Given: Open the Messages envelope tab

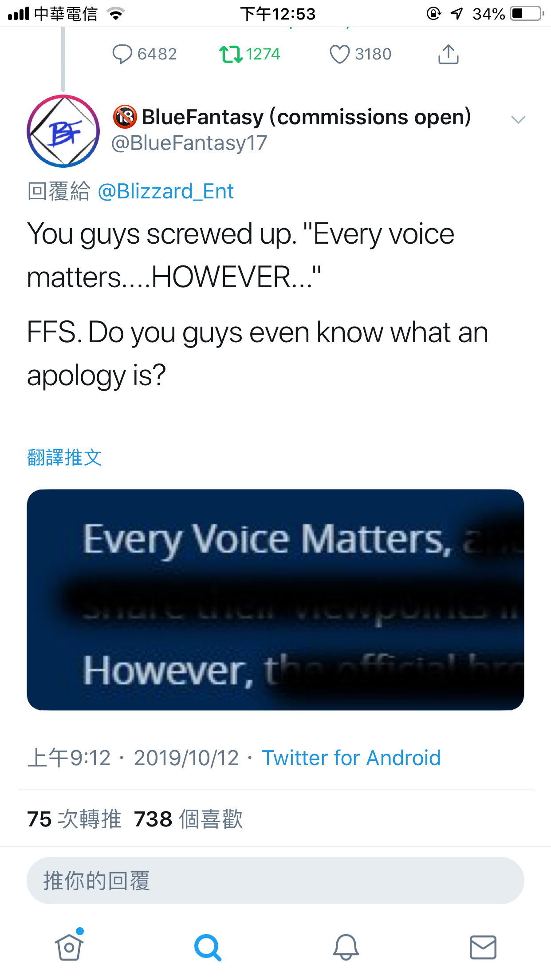Looking at the screenshot, I should pyautogui.click(x=483, y=947).
